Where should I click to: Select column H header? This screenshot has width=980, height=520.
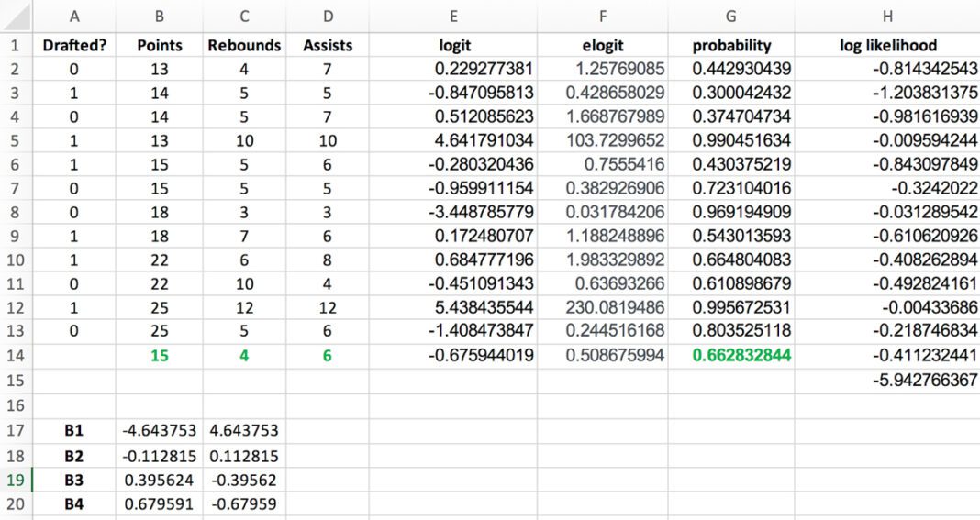887,17
